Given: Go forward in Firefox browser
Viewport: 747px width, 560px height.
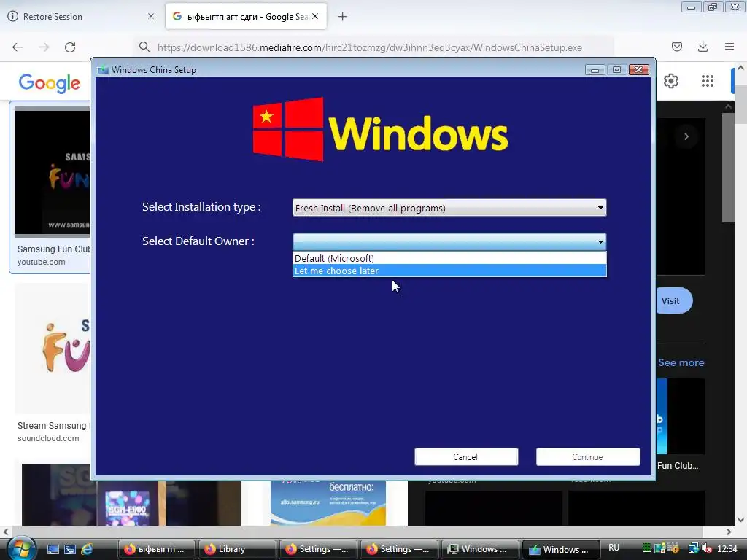Looking at the screenshot, I should (44, 47).
